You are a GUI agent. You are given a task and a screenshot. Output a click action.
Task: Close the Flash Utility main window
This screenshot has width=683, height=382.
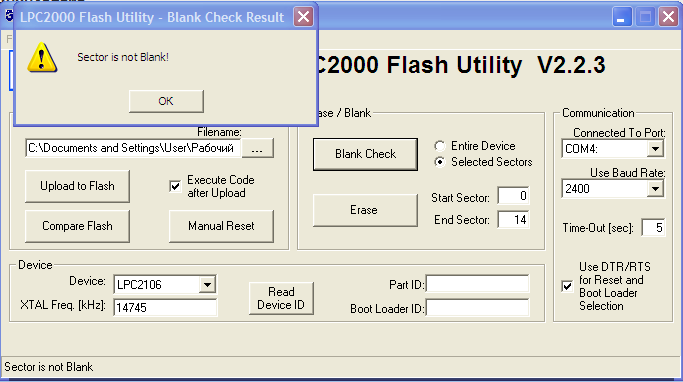point(668,17)
